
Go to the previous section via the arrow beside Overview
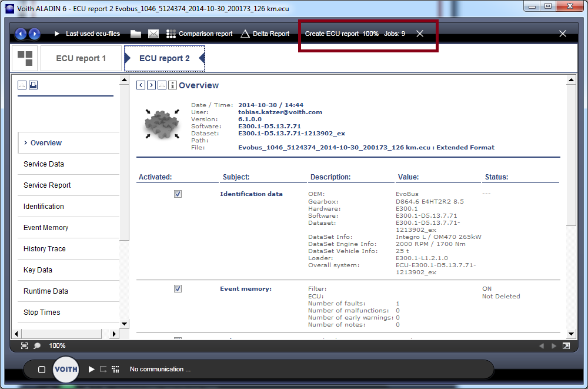[141, 85]
